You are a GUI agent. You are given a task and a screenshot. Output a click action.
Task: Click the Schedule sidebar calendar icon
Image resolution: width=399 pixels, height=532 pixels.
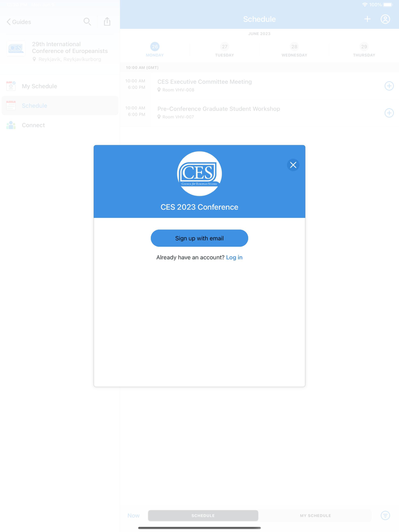[11, 105]
